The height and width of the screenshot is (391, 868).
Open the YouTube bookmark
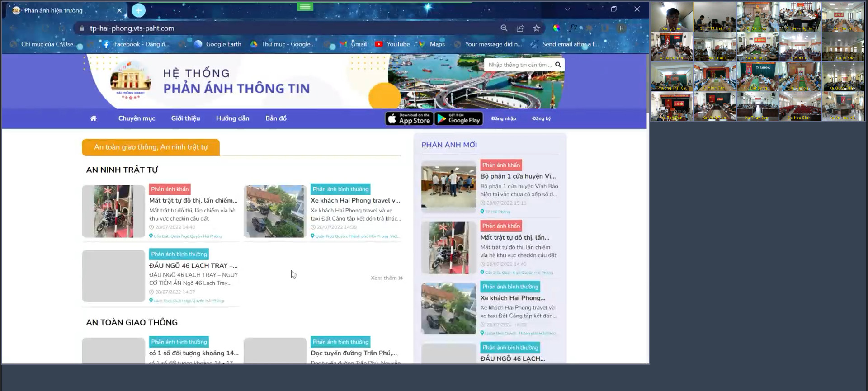[392, 44]
